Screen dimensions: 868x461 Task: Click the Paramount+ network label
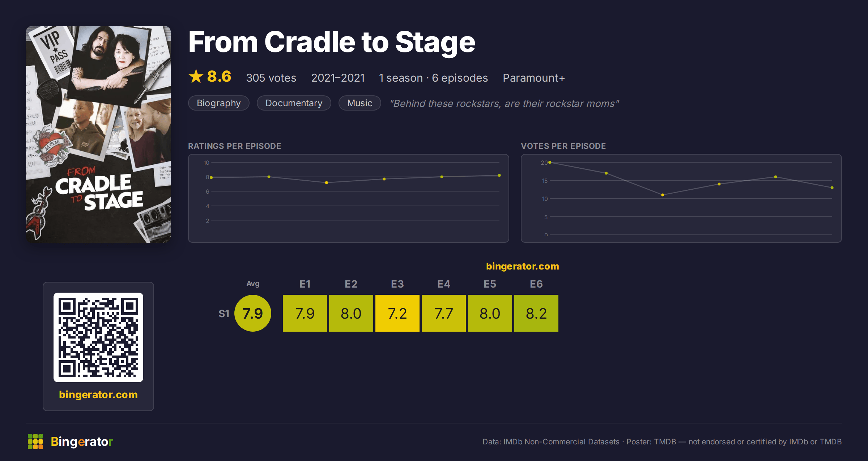[x=534, y=78]
